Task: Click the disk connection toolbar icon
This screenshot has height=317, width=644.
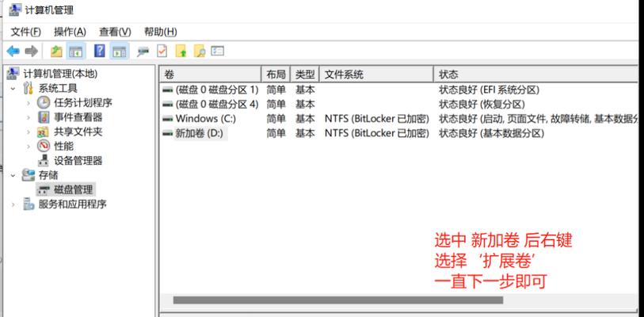Action: (x=143, y=52)
